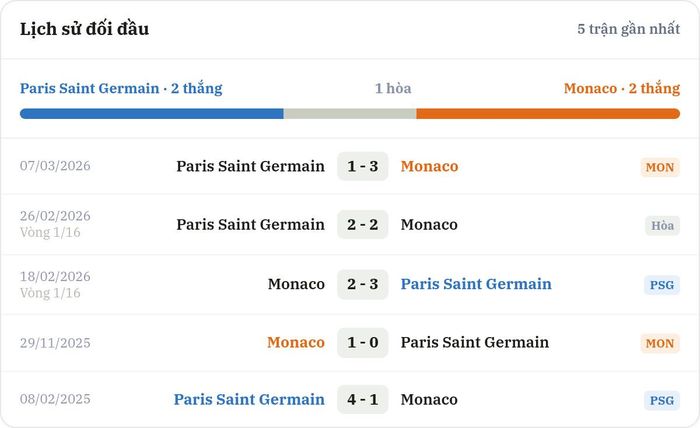Select the 2 - 2 score box

362,224
